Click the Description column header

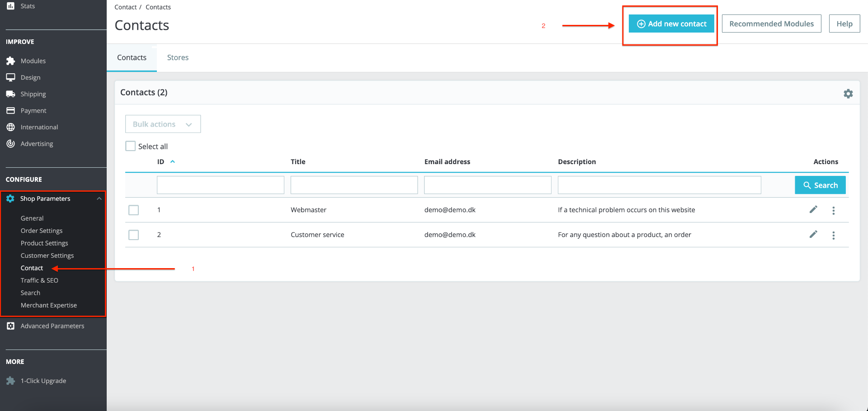point(577,161)
